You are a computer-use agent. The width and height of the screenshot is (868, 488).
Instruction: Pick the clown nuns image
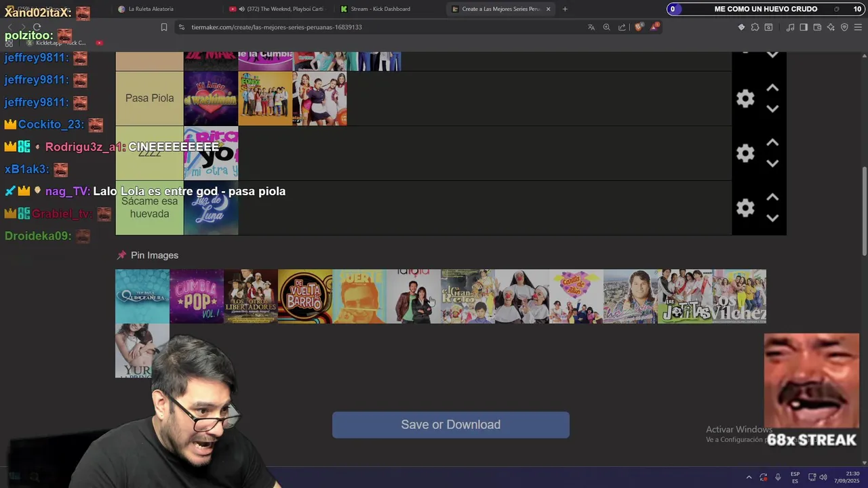pos(522,296)
